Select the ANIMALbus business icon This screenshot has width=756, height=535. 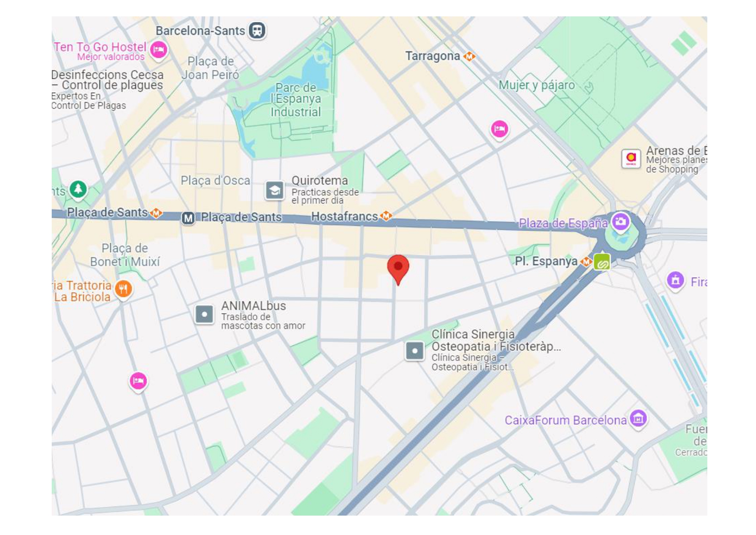tap(204, 314)
